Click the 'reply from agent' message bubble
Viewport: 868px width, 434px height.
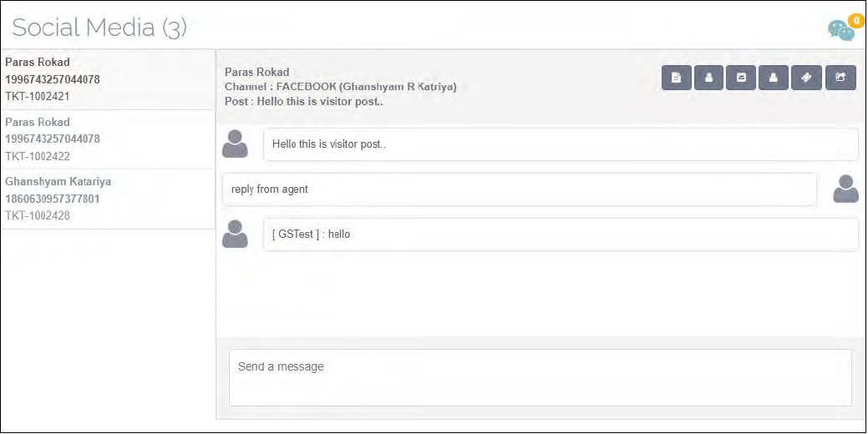pos(519,189)
